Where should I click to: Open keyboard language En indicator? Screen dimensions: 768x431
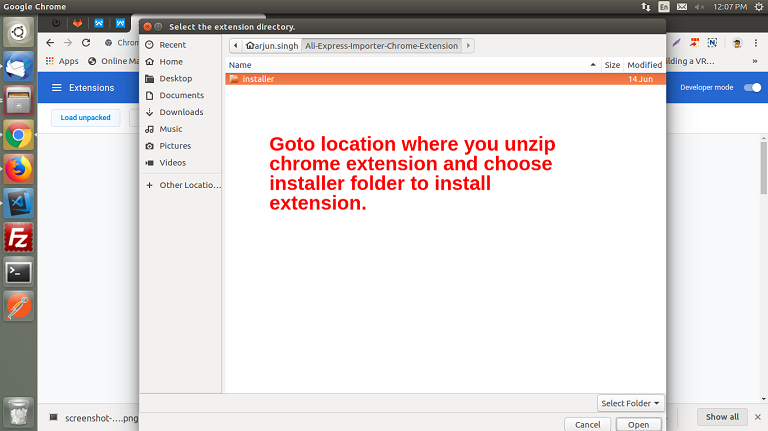664,7
